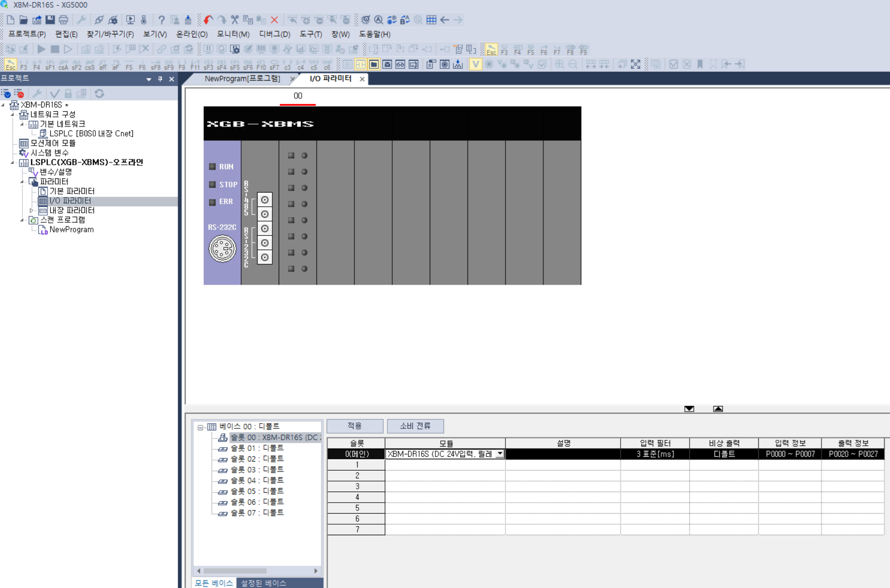Open the module dropdown for slot 0
Image resolution: width=890 pixels, height=588 pixels.
point(500,454)
